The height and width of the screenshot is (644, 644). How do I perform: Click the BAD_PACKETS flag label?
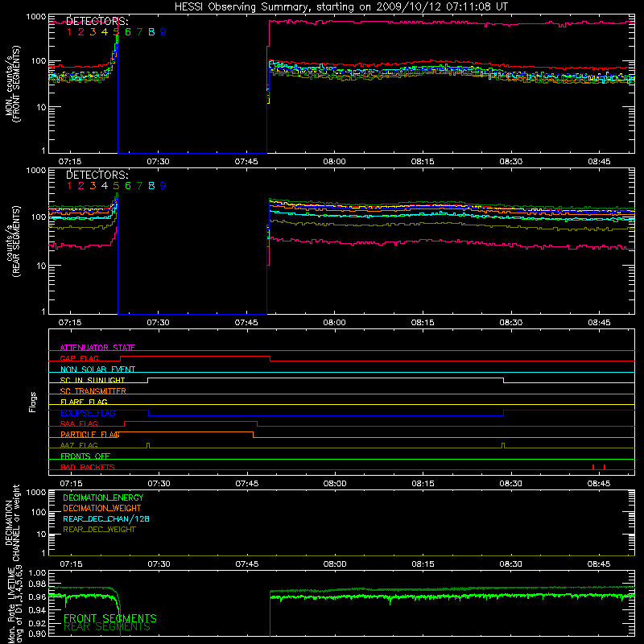[x=88, y=467]
